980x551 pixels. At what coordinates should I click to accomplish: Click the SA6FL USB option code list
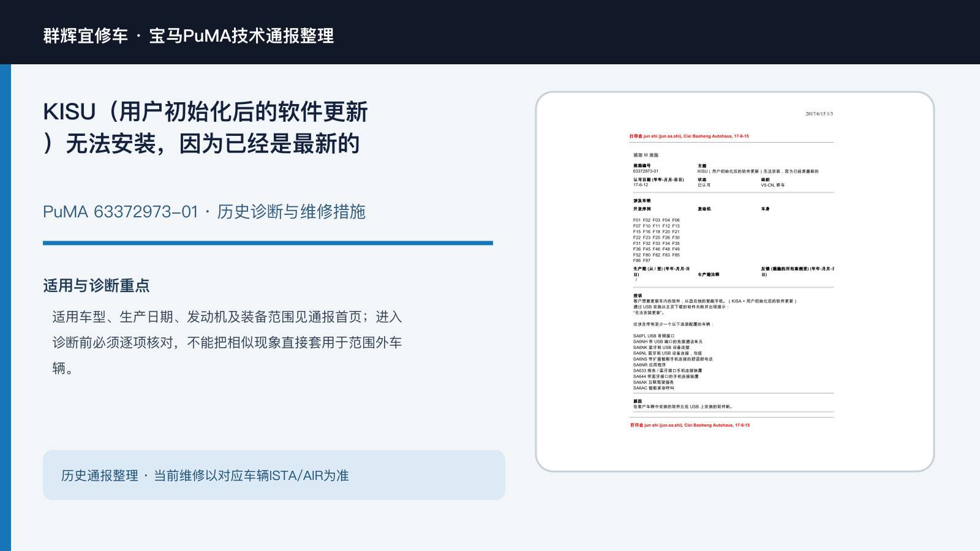[x=673, y=362]
